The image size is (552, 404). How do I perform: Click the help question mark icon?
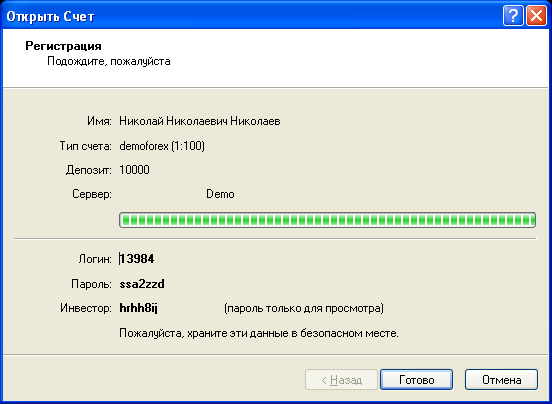click(513, 16)
